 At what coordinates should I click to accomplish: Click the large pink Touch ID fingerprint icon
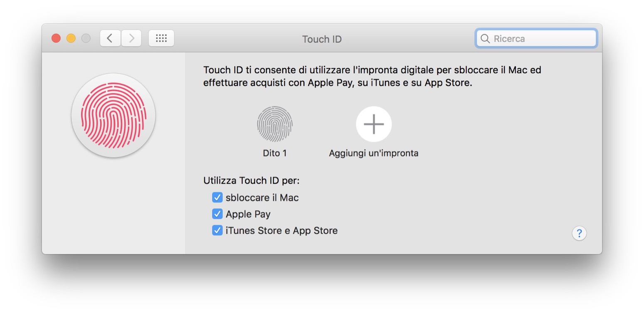[x=113, y=115]
